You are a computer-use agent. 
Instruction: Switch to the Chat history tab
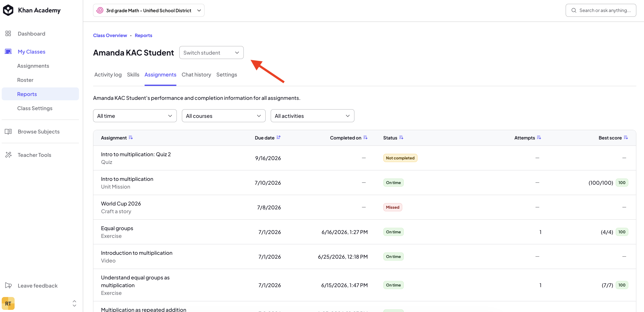(x=196, y=74)
